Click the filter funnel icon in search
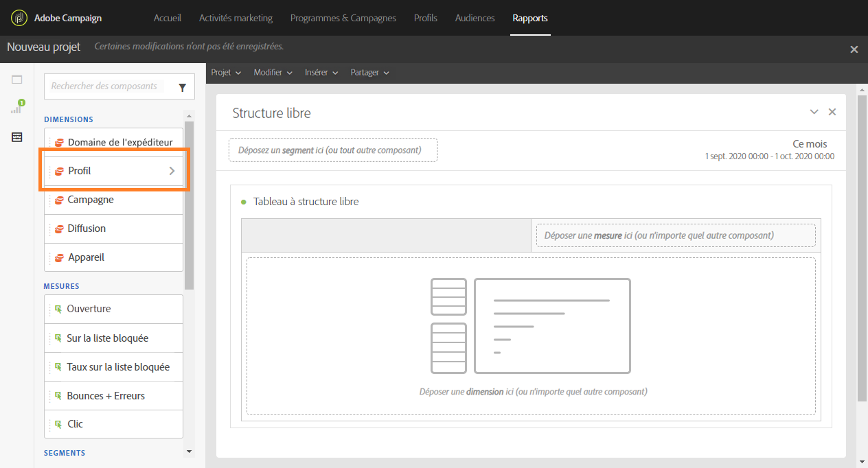 182,87
